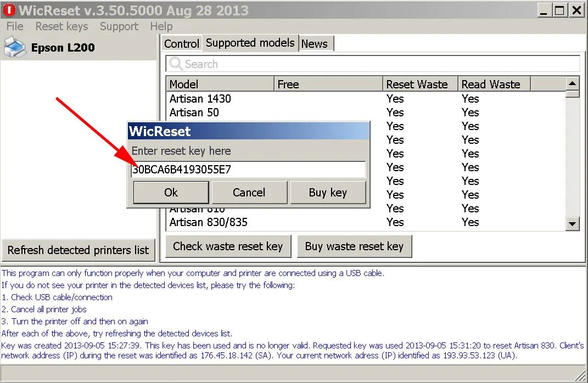Close the WicReset window

[576, 10]
